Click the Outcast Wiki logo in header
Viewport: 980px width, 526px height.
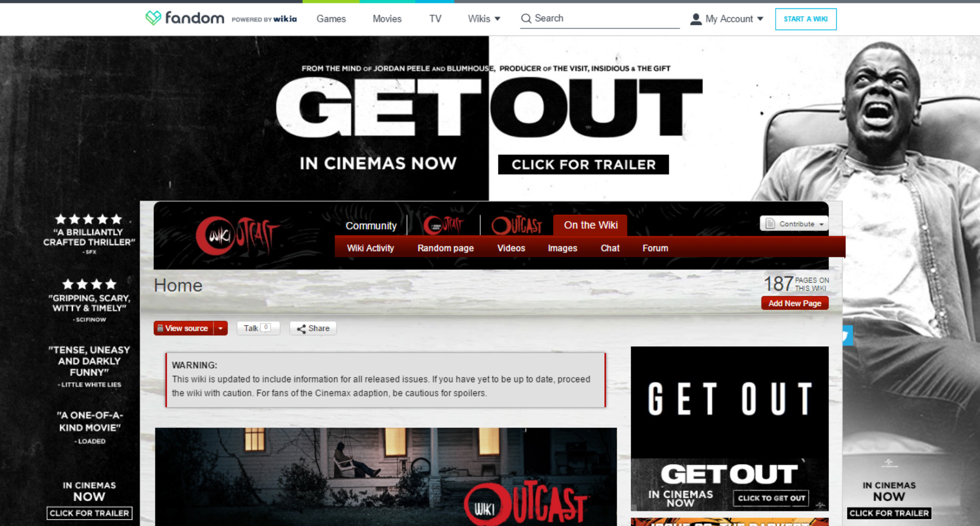pos(237,236)
